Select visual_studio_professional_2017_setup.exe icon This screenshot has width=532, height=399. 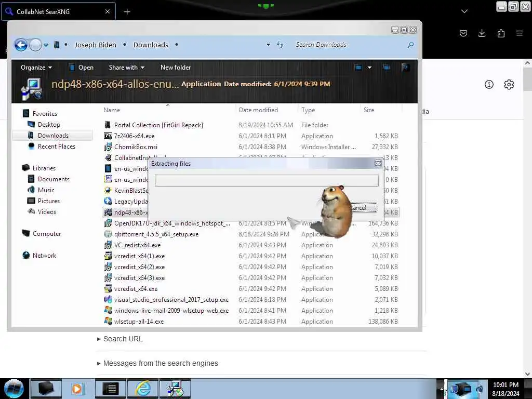[108, 300]
